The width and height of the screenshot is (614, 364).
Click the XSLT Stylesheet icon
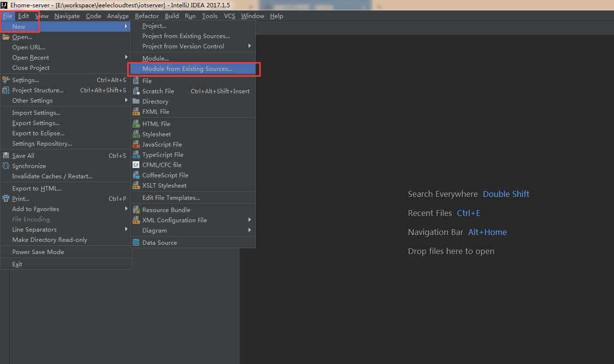(136, 185)
